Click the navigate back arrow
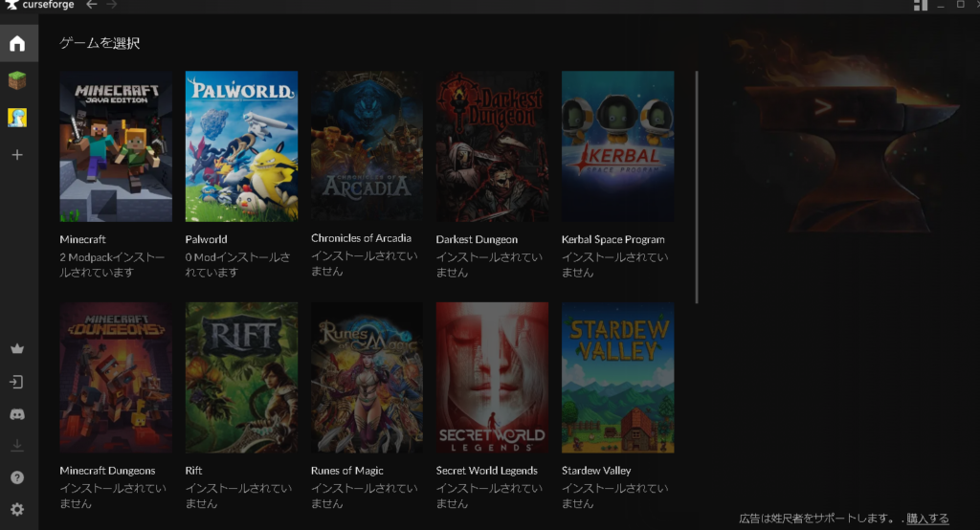This screenshot has height=530, width=980. click(92, 6)
